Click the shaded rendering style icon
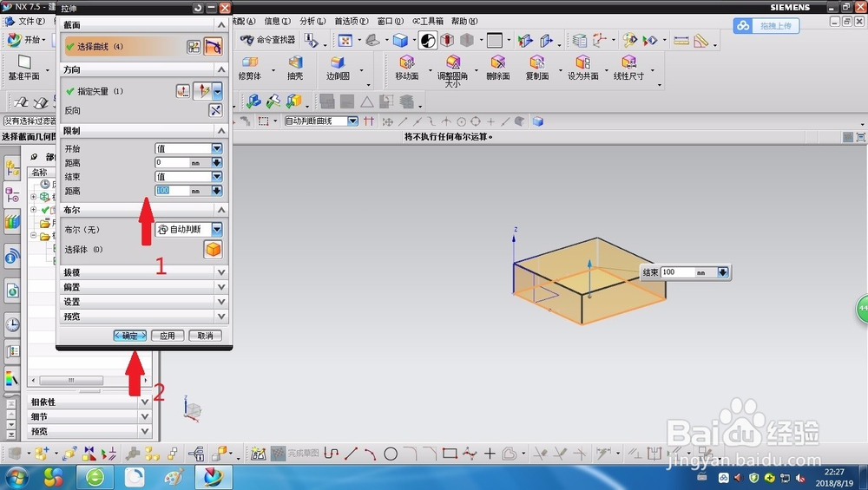The image size is (868, 490). (x=427, y=41)
